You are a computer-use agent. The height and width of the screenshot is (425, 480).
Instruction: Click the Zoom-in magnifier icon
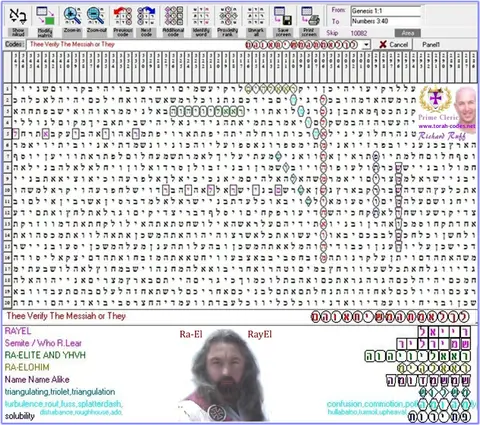72,15
